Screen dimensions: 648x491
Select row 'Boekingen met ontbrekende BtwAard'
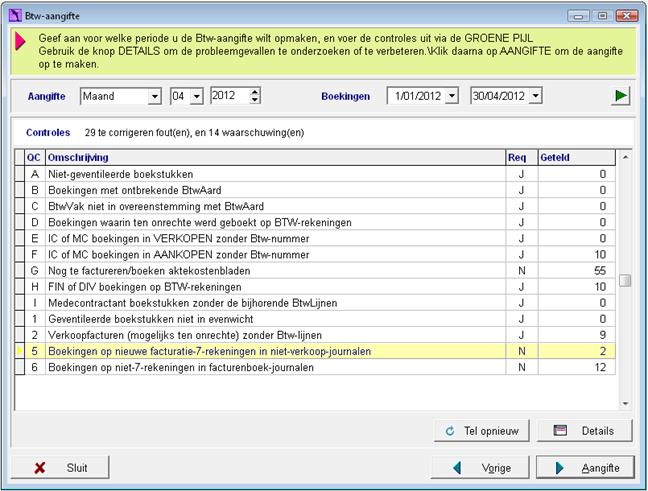tap(315, 190)
